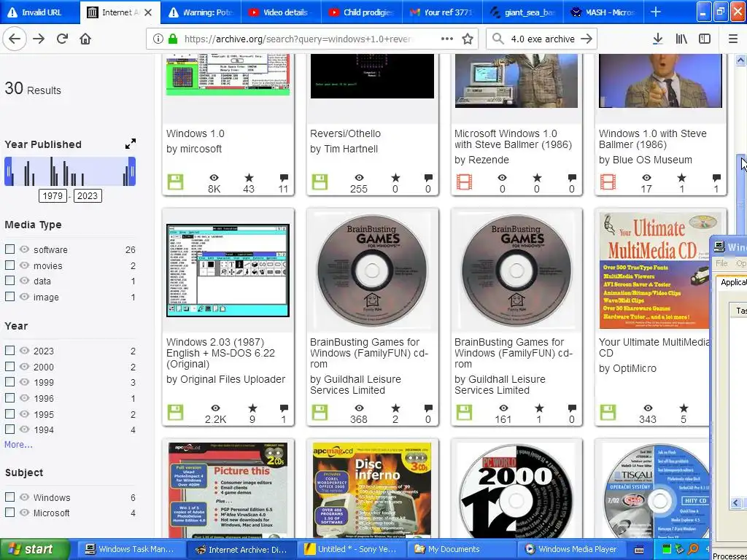Switch to the Child prodigies tab
The image size is (747, 560).
(x=362, y=12)
